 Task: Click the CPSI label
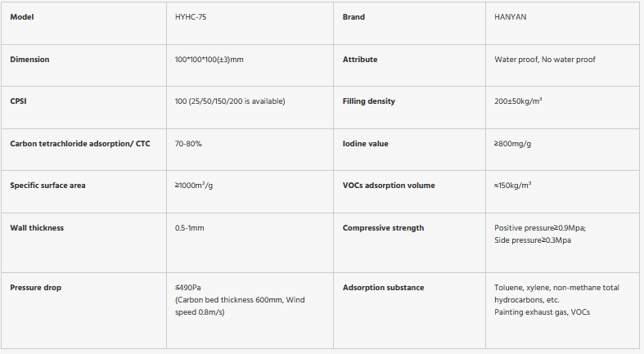click(x=19, y=101)
